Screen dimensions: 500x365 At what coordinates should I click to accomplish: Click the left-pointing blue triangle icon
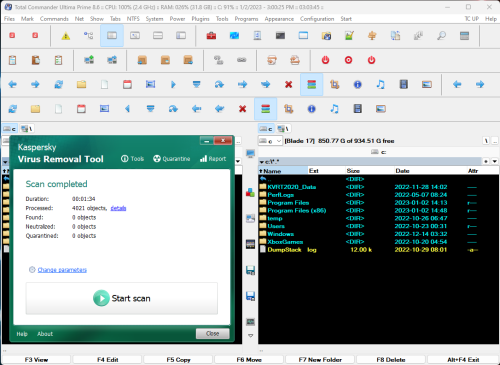click(x=127, y=109)
